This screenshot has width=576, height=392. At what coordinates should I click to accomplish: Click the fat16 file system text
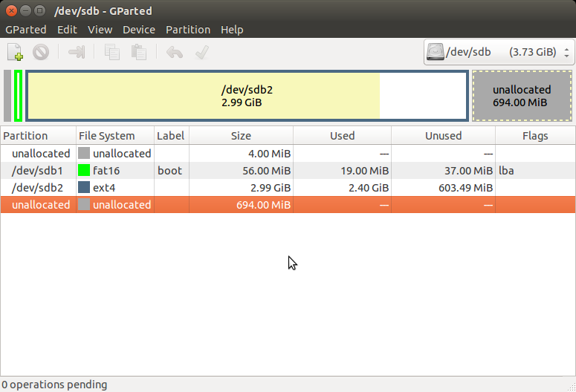point(106,171)
